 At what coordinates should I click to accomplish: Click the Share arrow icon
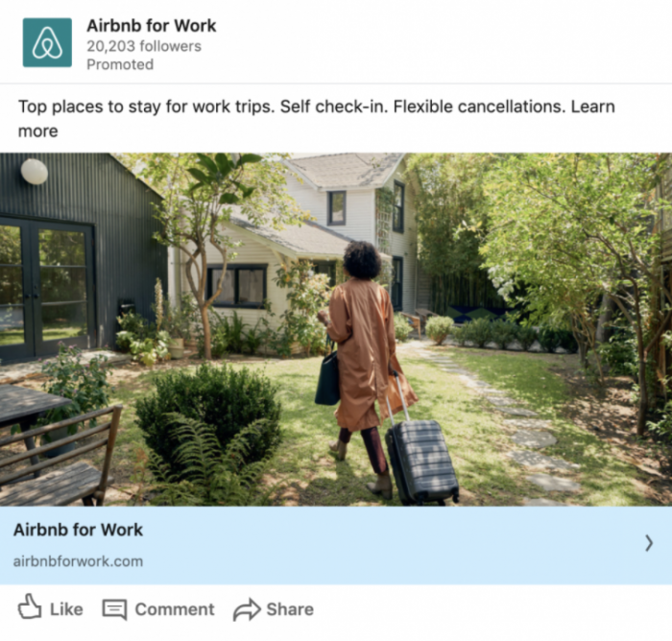click(x=247, y=609)
